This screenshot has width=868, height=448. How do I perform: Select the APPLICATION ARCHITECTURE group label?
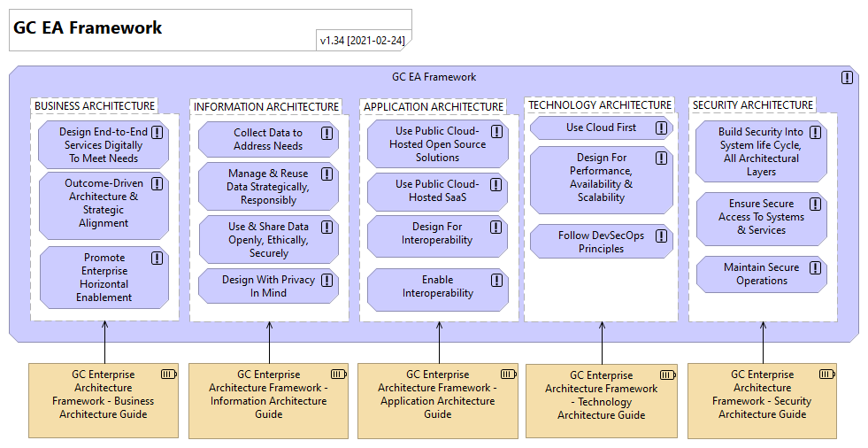(x=434, y=107)
